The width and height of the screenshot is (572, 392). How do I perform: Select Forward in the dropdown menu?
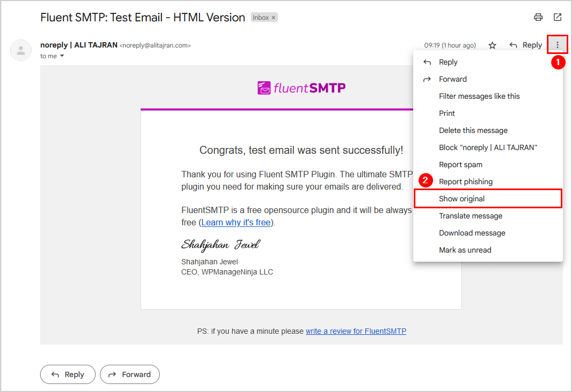[x=488, y=79]
